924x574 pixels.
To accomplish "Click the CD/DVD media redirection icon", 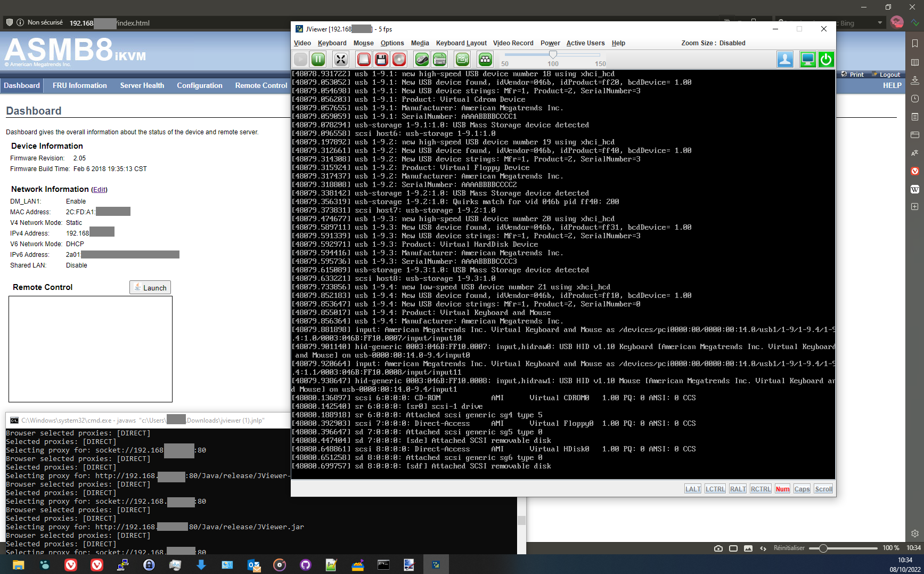I will [399, 59].
